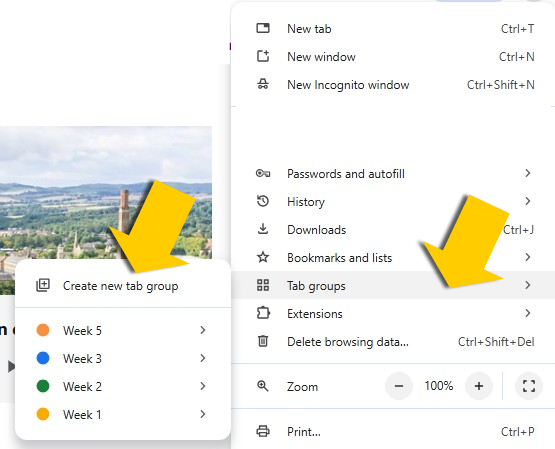Click the New tab icon
555x449 pixels.
tap(263, 28)
